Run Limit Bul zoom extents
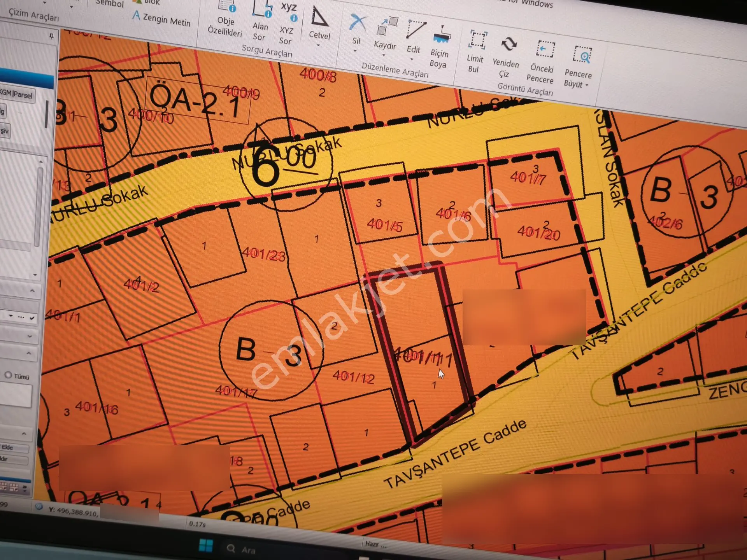This screenshot has width=747, height=560. click(476, 51)
